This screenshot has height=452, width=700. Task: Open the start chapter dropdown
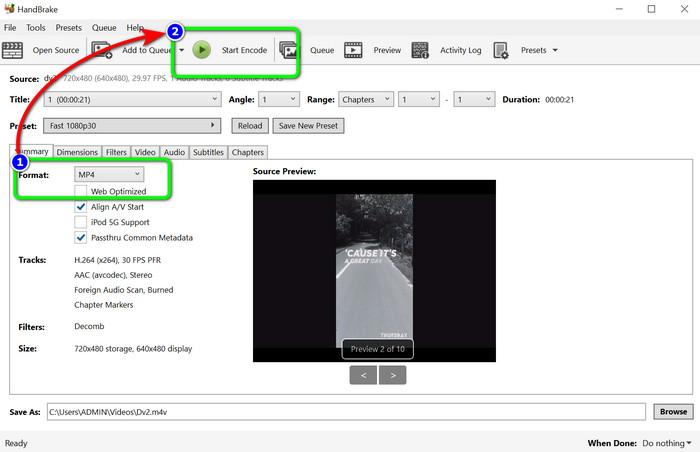coord(418,99)
